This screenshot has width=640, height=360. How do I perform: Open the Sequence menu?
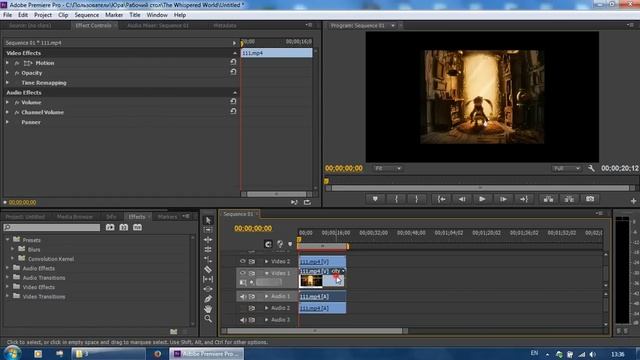87,15
